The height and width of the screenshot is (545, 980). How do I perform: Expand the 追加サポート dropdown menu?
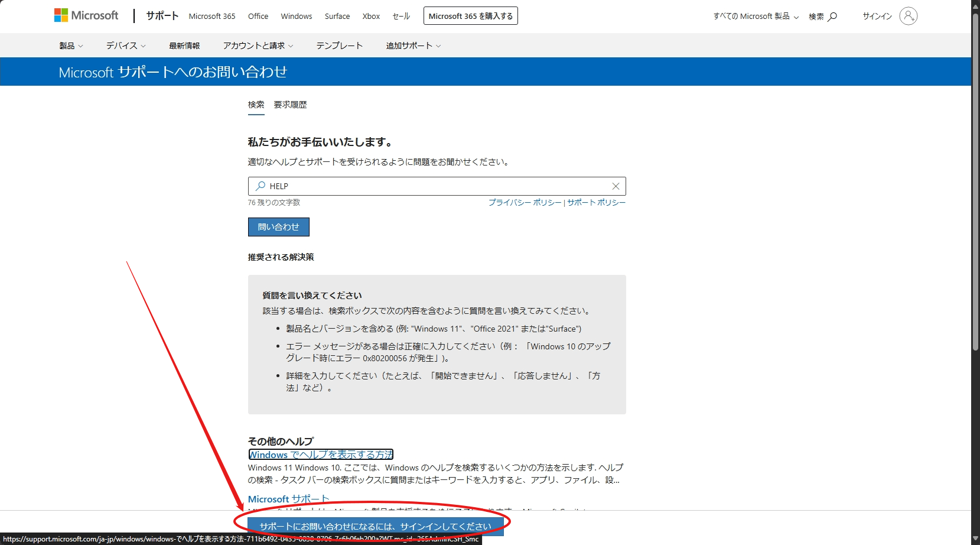pos(414,46)
